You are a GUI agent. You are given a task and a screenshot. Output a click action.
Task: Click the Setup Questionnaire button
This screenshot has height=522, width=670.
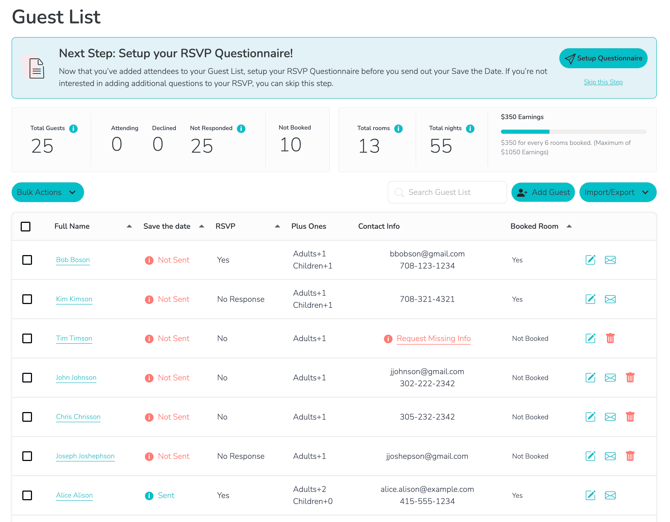(x=603, y=59)
